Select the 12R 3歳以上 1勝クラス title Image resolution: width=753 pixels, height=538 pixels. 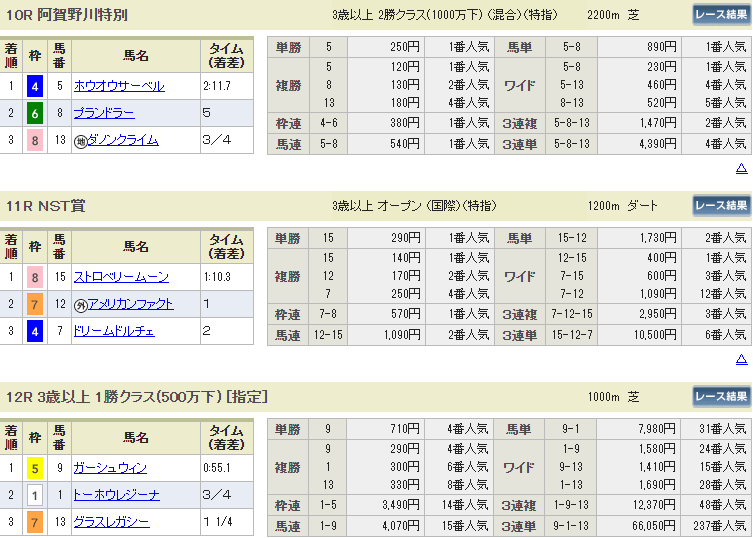(137, 397)
